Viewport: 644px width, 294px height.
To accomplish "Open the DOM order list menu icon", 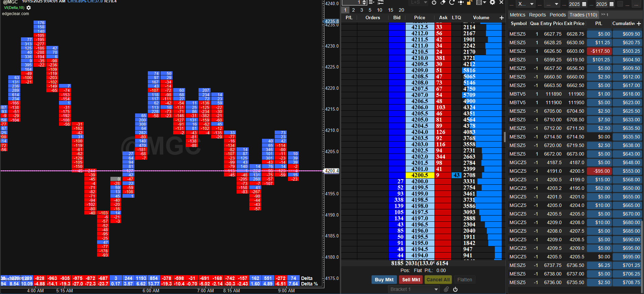I will pos(371,2).
